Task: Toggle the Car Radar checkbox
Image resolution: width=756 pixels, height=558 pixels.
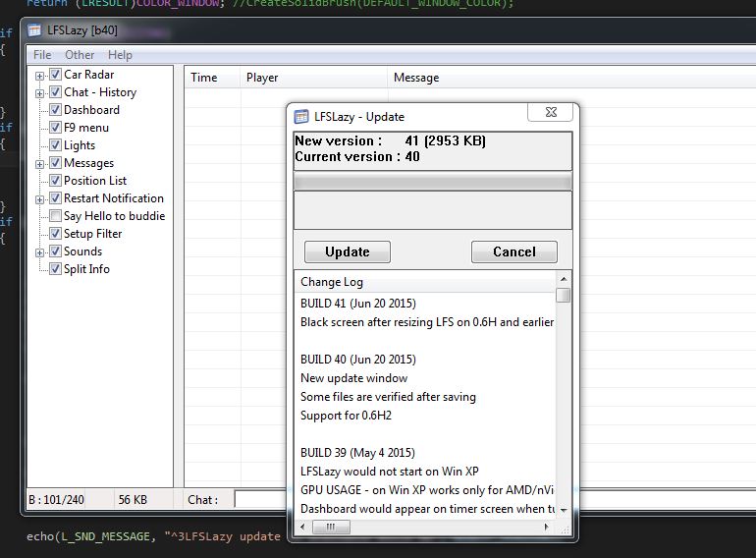Action: click(55, 75)
